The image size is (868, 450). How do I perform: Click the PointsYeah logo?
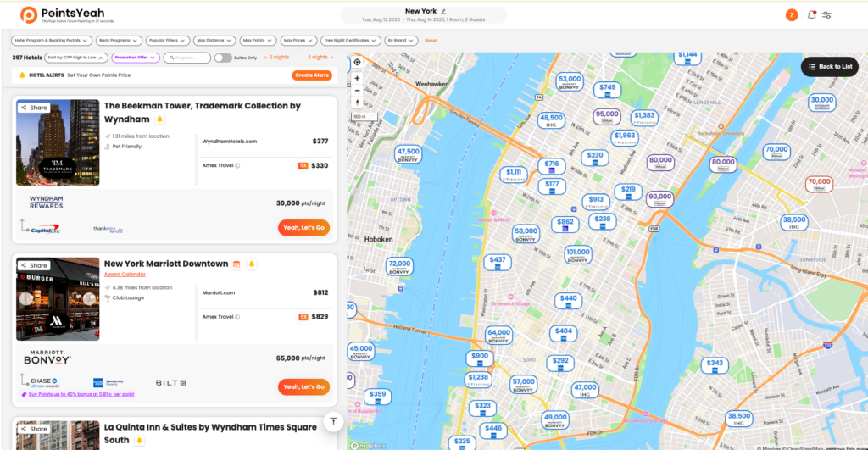tap(66, 15)
